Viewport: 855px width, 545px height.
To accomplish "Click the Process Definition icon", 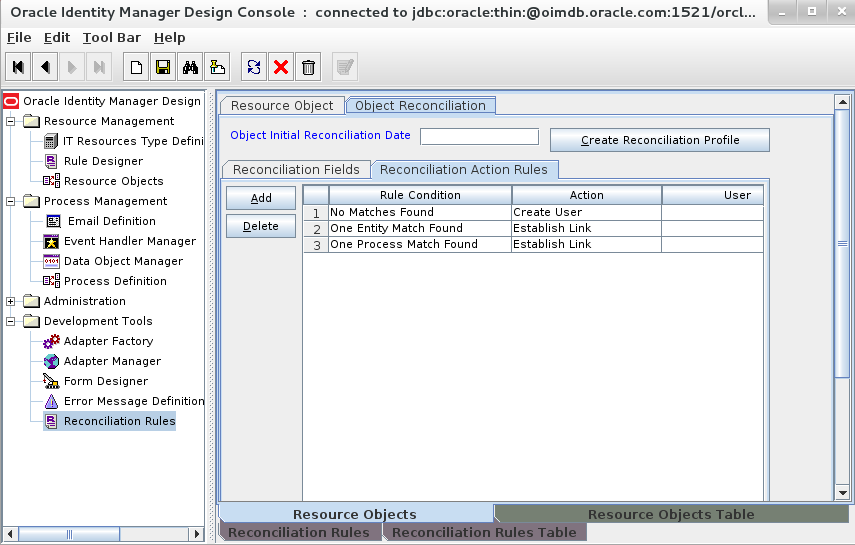I will pos(51,282).
